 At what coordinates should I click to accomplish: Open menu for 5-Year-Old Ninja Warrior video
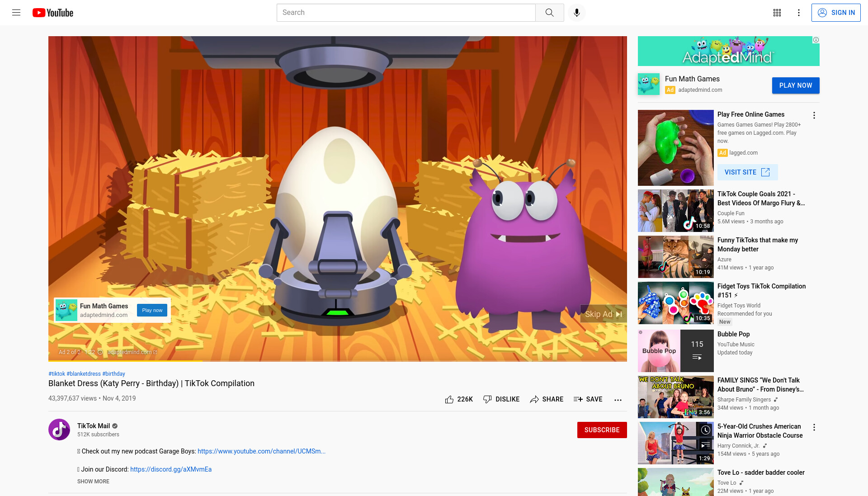tap(814, 427)
